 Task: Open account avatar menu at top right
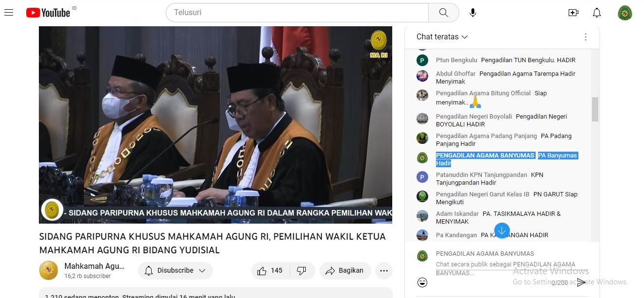click(625, 13)
